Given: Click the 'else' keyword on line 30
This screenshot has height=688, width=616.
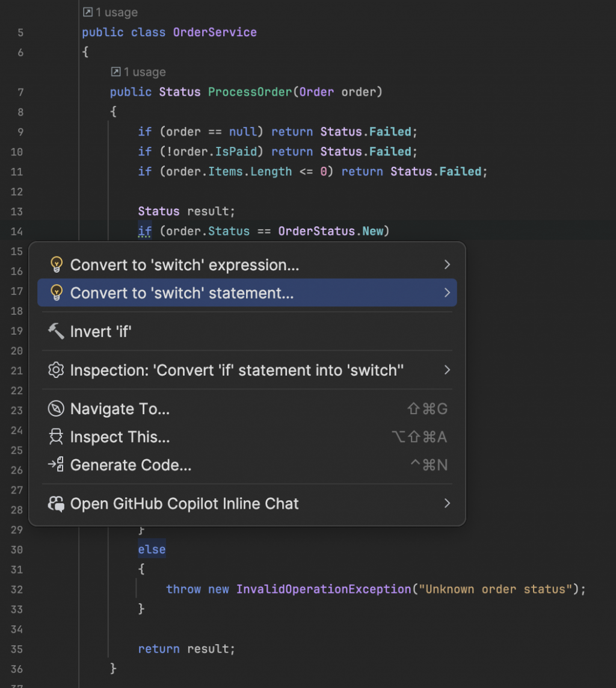Looking at the screenshot, I should (152, 550).
